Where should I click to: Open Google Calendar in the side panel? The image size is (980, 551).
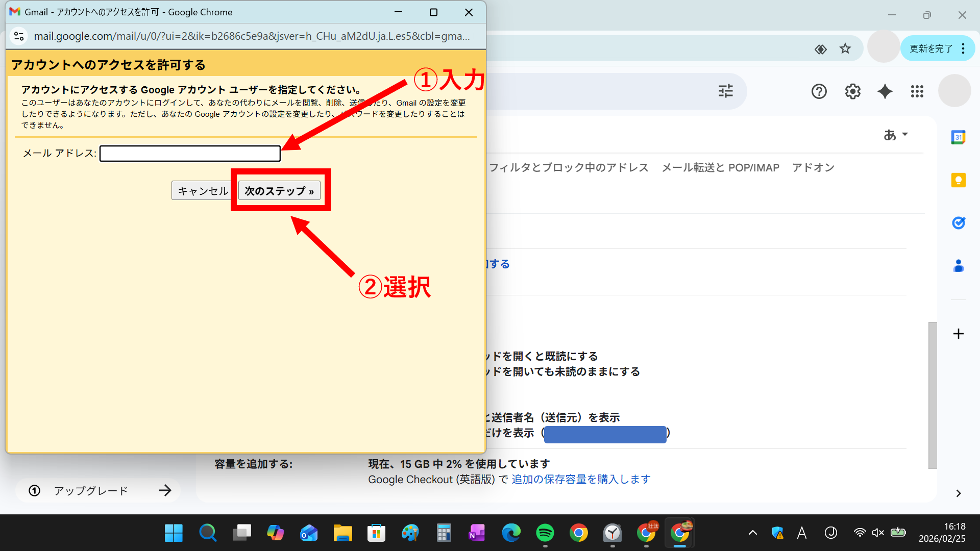point(959,137)
